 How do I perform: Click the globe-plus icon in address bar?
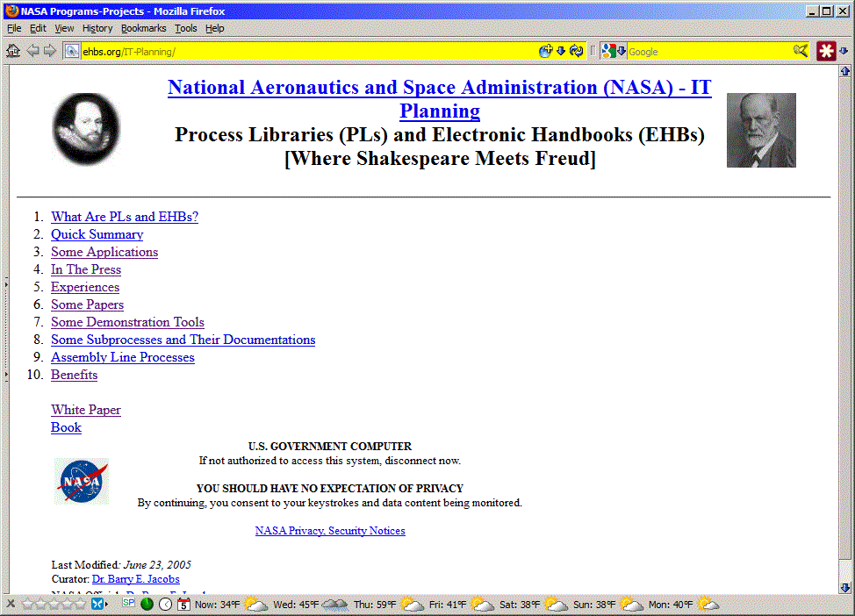click(x=545, y=51)
